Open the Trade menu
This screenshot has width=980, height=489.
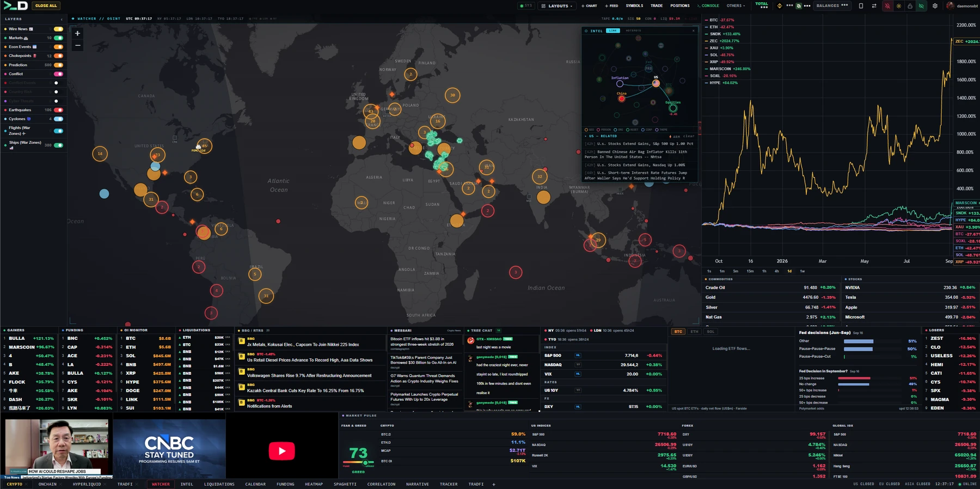[657, 6]
